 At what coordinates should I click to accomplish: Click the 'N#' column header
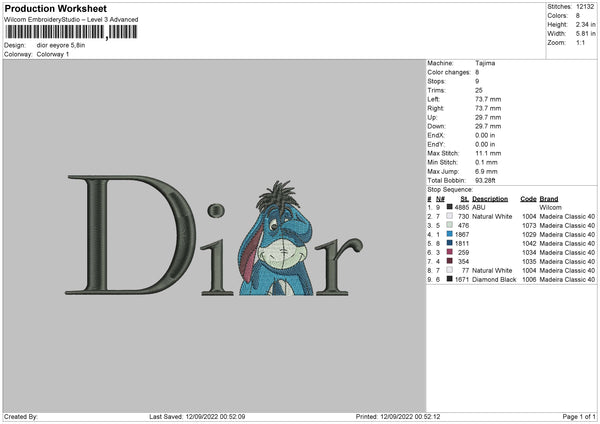tap(440, 199)
